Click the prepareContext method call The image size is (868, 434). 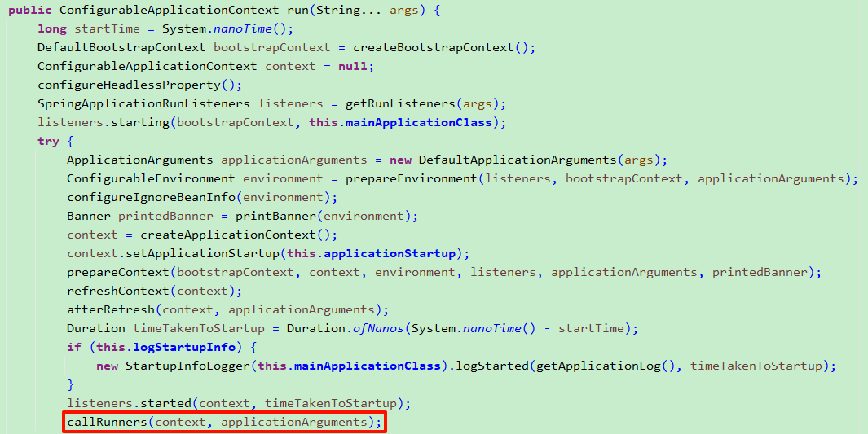[118, 273]
